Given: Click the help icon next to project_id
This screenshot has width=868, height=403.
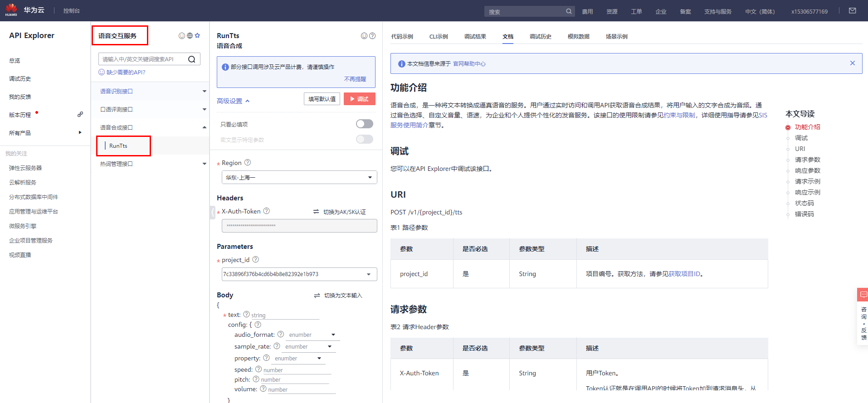Looking at the screenshot, I should pyautogui.click(x=256, y=259).
